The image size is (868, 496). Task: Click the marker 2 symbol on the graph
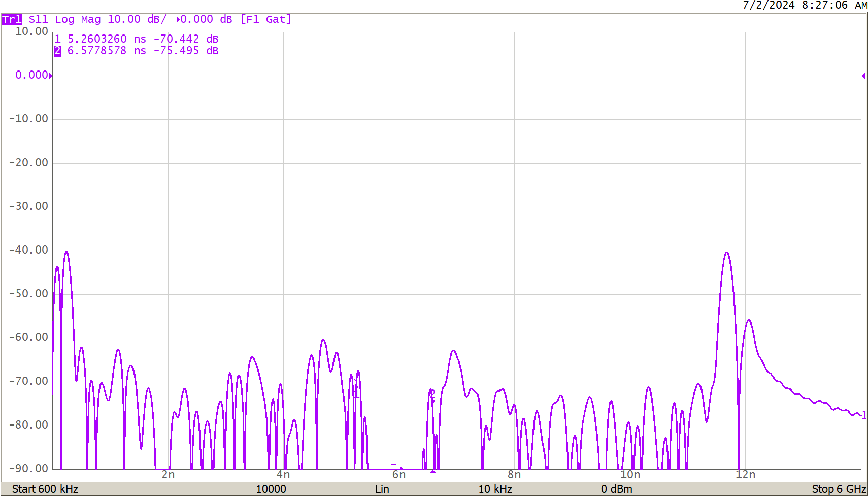432,392
